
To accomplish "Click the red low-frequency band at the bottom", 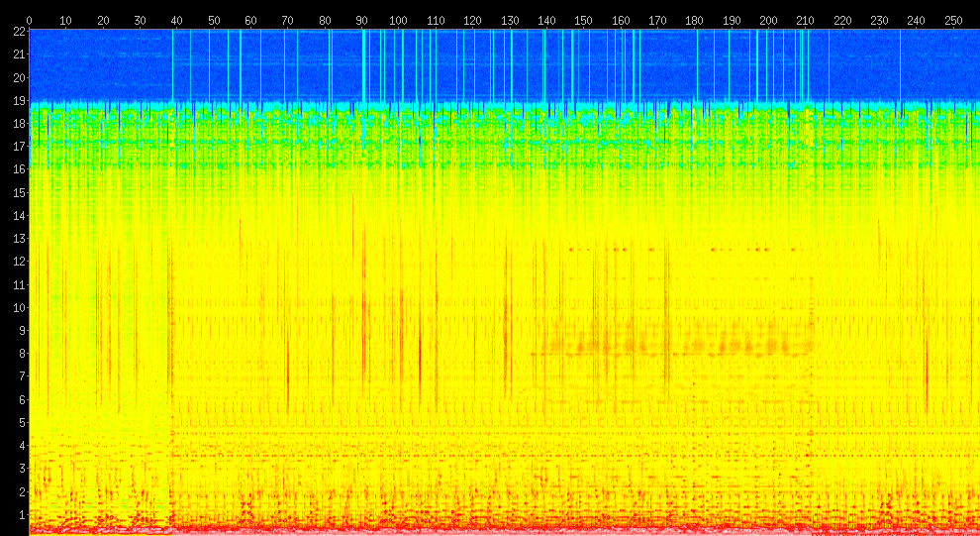I will tap(495, 525).
